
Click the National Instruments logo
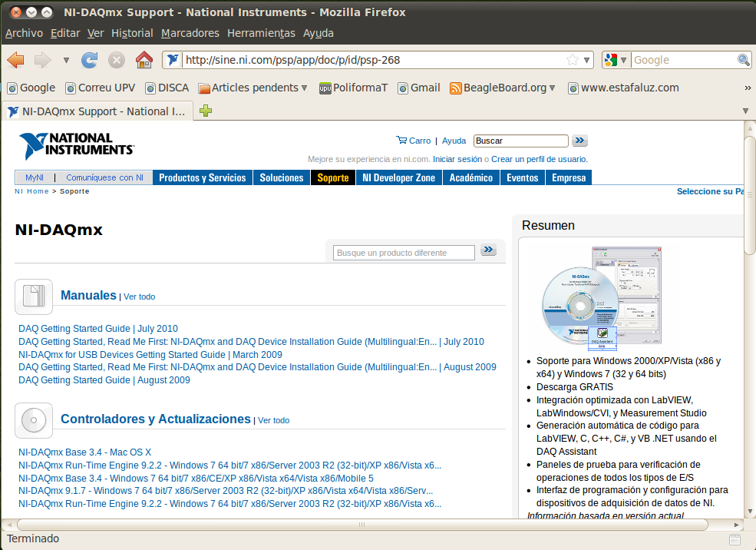coord(76,145)
